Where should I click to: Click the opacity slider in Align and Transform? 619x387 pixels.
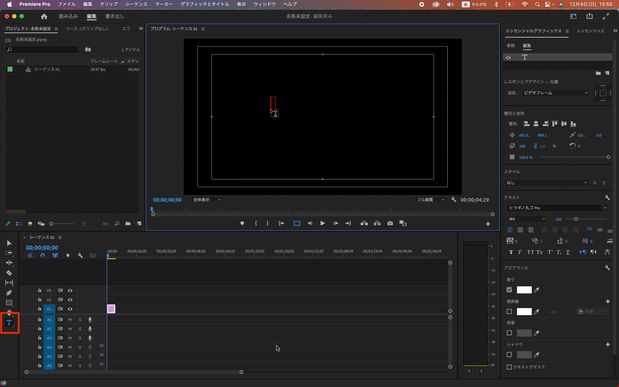pos(575,157)
